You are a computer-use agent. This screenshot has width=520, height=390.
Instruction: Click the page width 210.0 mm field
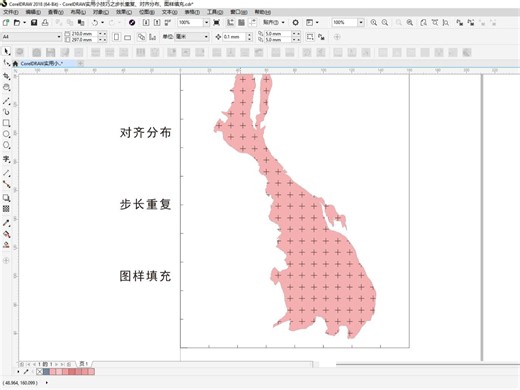(x=84, y=34)
